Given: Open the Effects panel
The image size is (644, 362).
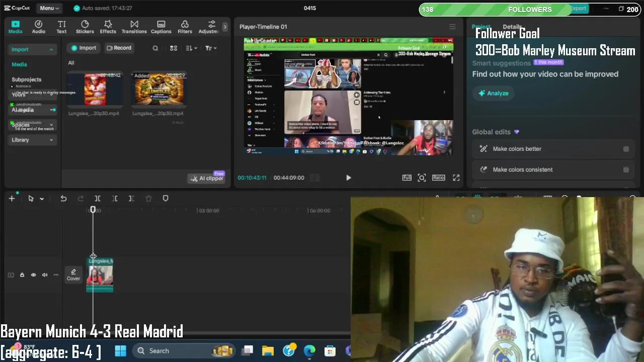Looking at the screenshot, I should coord(108,27).
